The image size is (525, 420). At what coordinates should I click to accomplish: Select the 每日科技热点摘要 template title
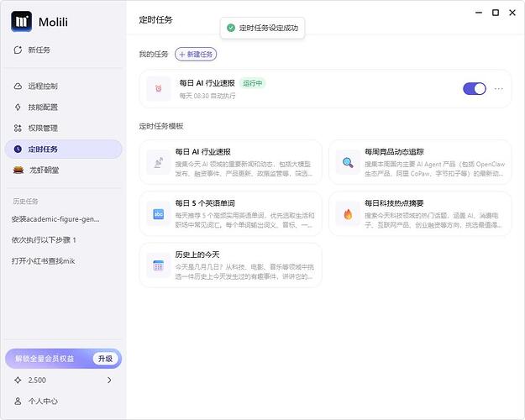point(394,203)
